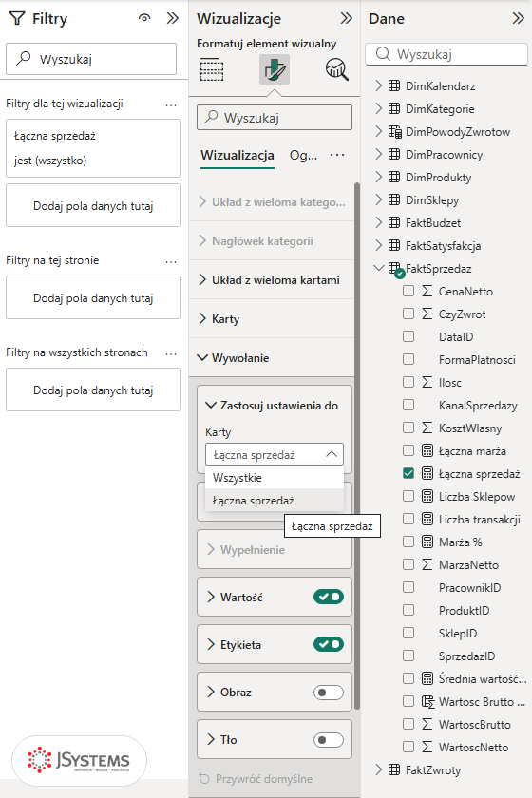532x798 pixels.
Task: Open the build visual fields icon
Action: pos(212,69)
